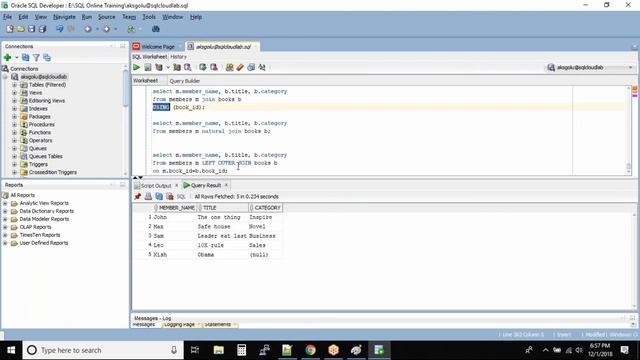Pin the query result with red pin icon
The width and height of the screenshot is (640, 360).
pyautogui.click(x=138, y=197)
